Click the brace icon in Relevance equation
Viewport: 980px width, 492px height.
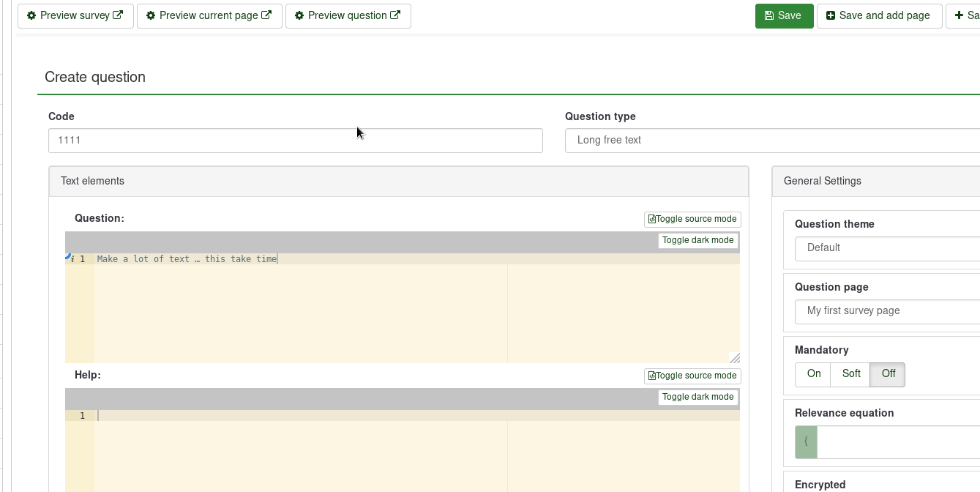click(806, 441)
